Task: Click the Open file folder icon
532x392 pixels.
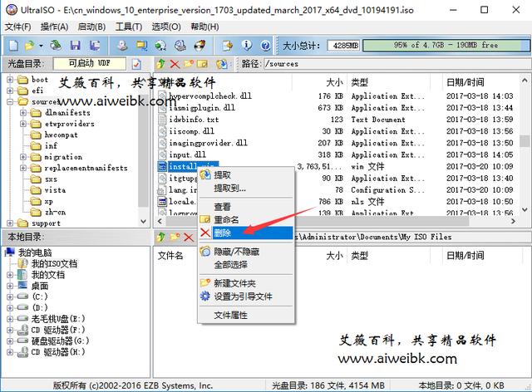Action: 30,45
